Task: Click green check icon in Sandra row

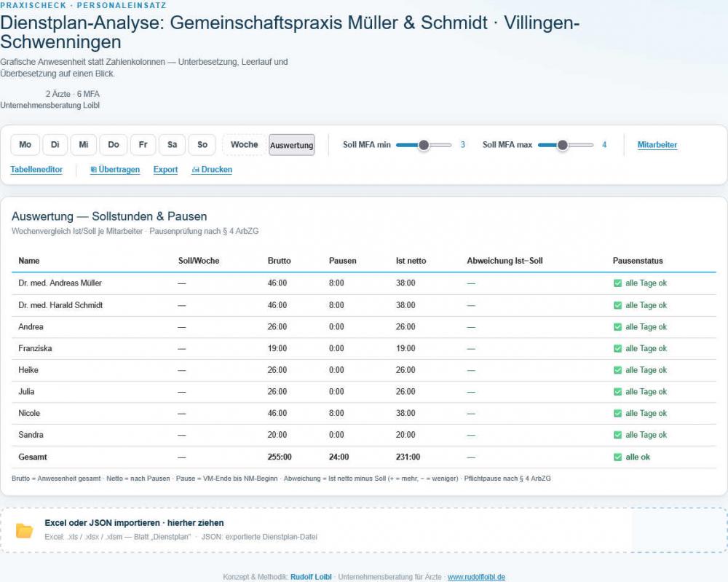Action: pyautogui.click(x=617, y=435)
